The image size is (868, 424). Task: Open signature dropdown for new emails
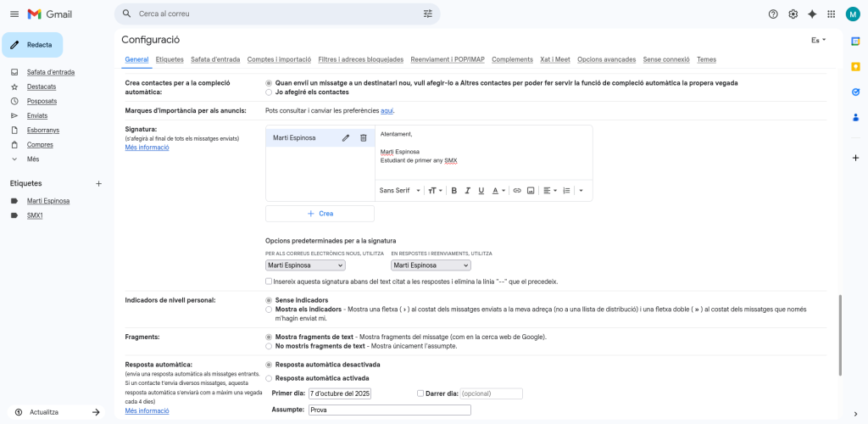coord(305,265)
